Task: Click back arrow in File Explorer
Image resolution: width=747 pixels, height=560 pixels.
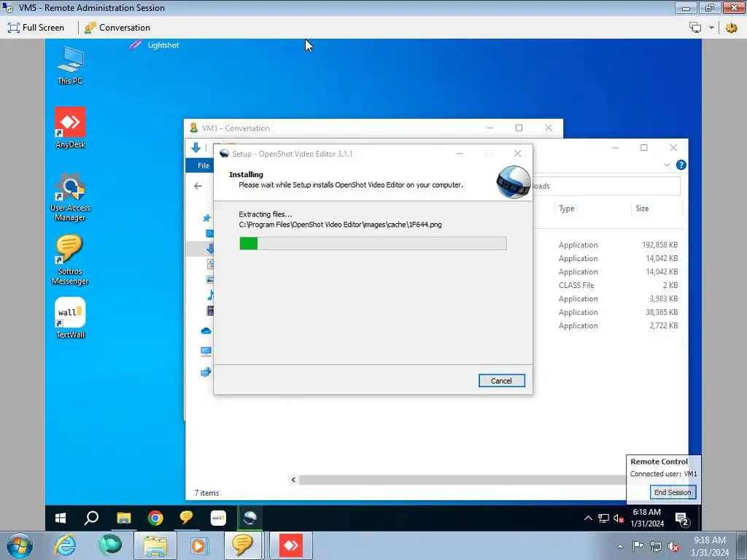Action: click(x=198, y=186)
